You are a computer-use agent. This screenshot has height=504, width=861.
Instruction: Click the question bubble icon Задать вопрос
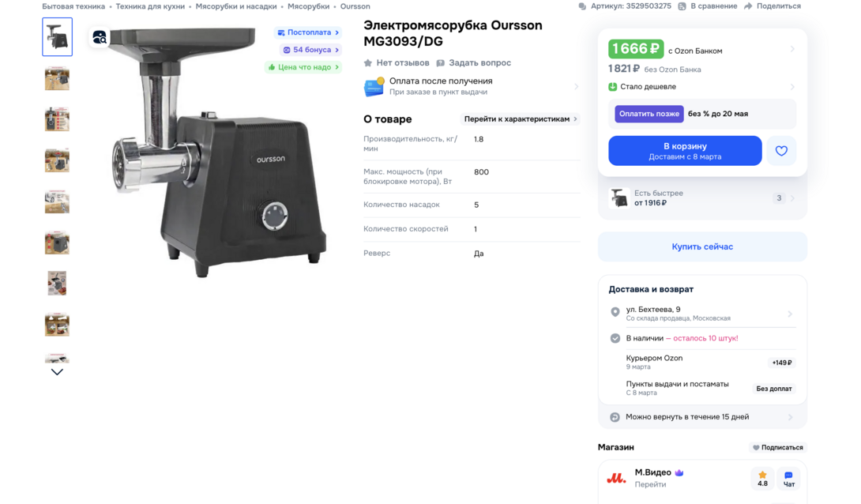441,63
